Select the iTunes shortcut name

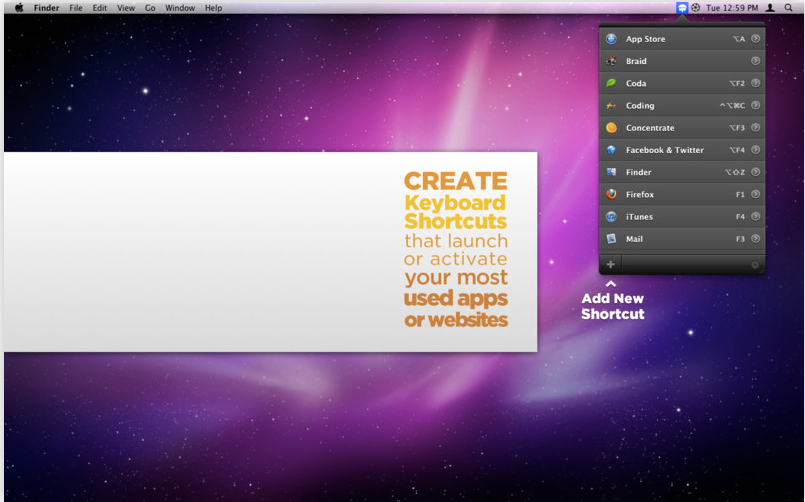(x=639, y=217)
